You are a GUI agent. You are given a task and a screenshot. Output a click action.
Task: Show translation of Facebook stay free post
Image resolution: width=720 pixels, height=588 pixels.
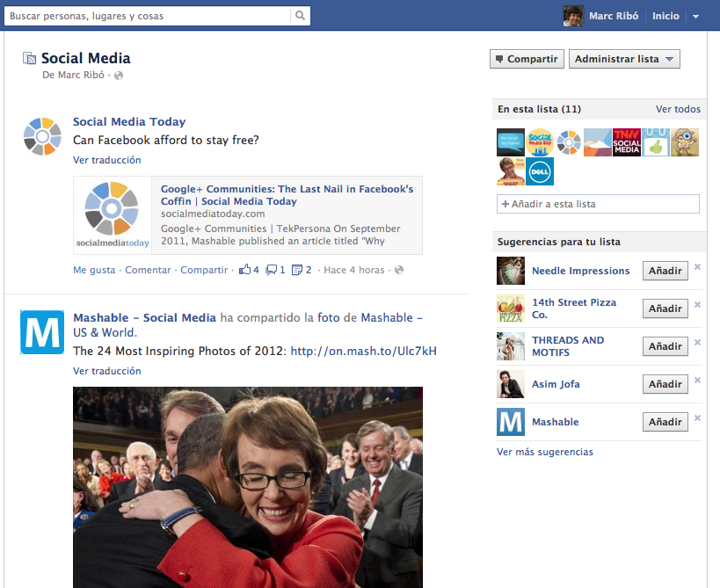pos(107,160)
